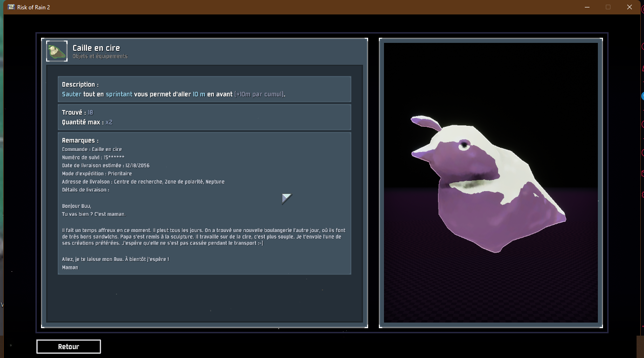Click the "Trouvé : 18" statistic

pos(77,113)
